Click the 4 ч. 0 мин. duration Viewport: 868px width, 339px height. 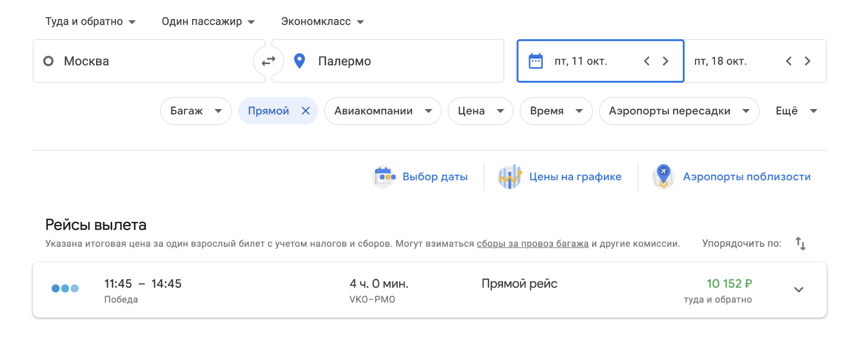coord(379,284)
